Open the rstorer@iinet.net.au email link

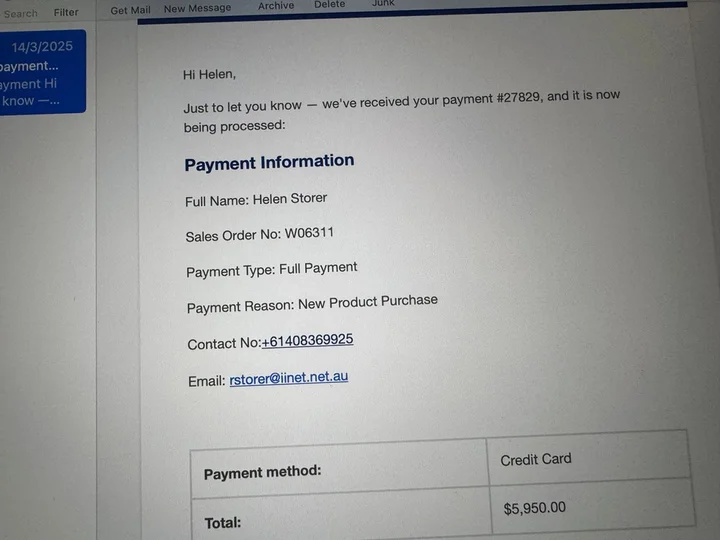point(289,378)
